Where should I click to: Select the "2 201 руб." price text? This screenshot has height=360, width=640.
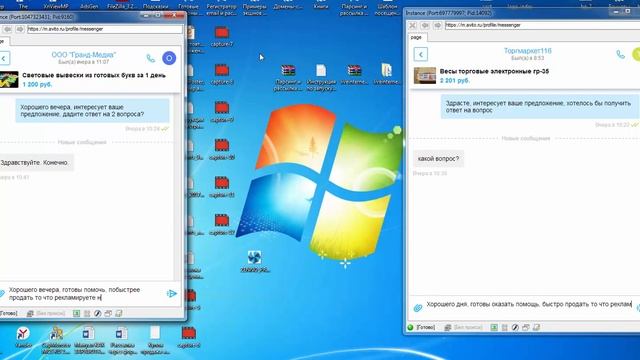click(455, 80)
